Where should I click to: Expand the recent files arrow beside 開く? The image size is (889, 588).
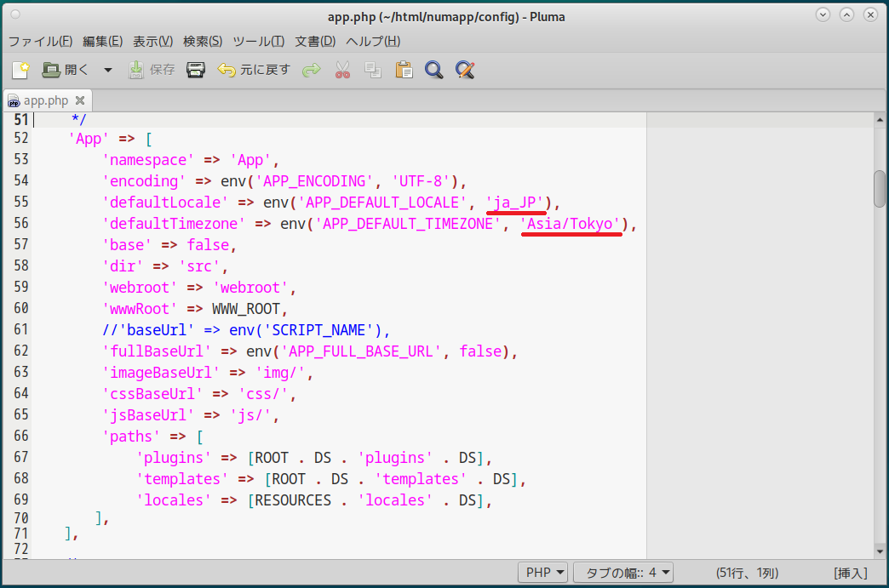pos(108,70)
